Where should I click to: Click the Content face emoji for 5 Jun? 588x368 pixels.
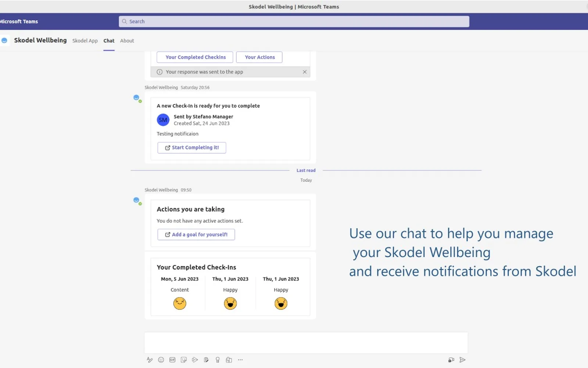click(180, 304)
